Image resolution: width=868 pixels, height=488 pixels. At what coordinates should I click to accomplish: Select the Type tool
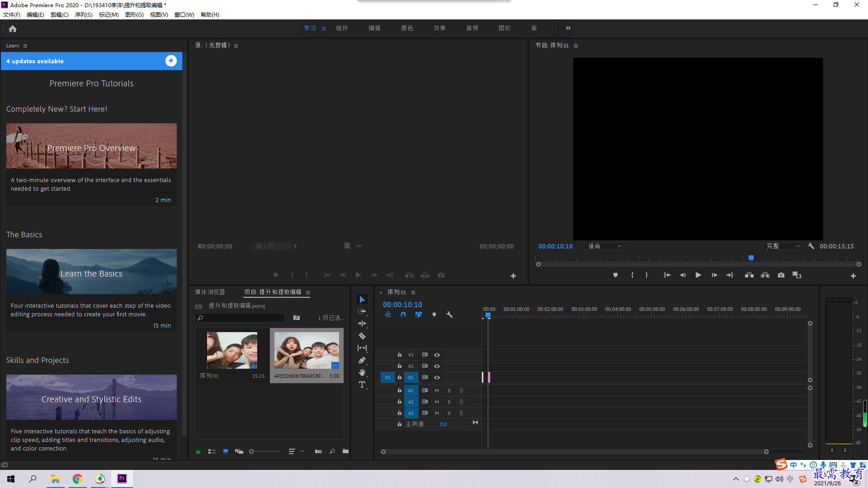[x=362, y=385]
